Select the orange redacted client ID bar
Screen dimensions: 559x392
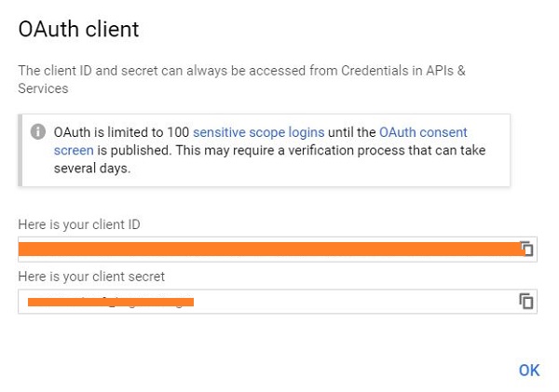coord(270,249)
